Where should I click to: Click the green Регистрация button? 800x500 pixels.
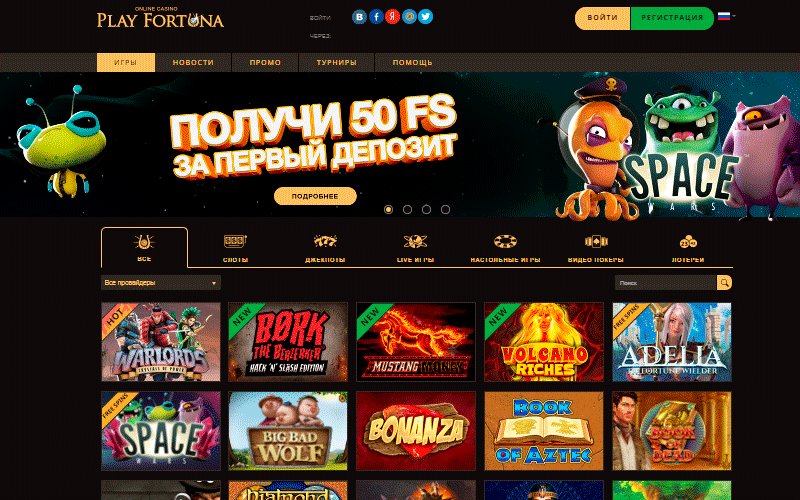coord(672,18)
